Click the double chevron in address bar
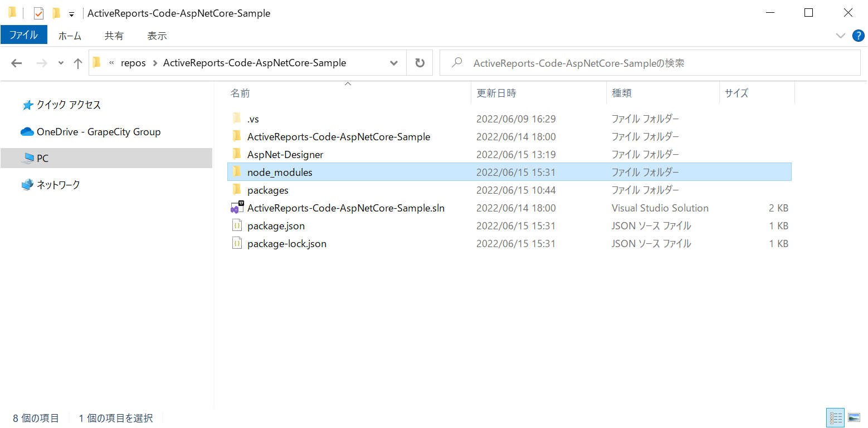This screenshot has width=868, height=428. point(111,63)
